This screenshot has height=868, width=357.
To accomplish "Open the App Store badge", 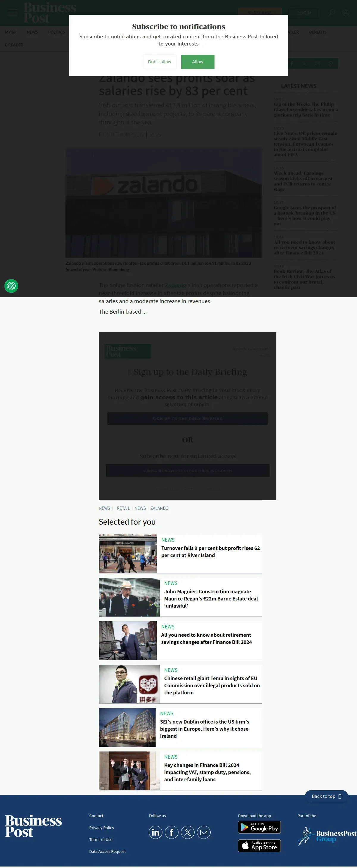I will click(259, 845).
